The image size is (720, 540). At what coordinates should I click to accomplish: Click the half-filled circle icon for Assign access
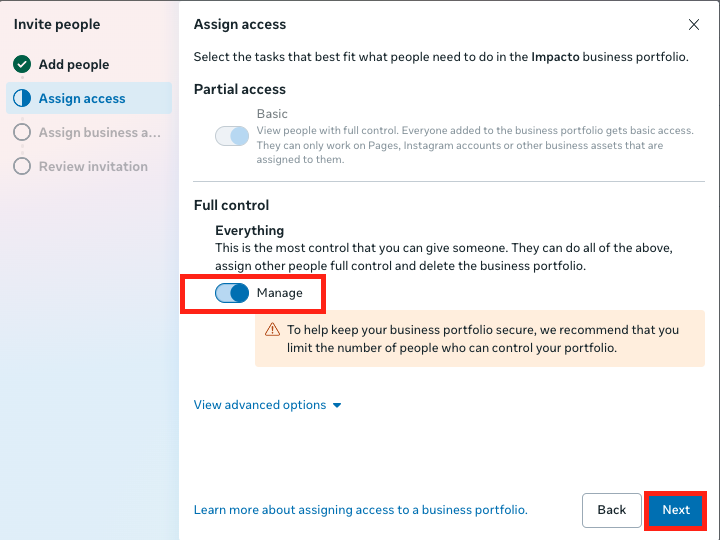[22, 99]
